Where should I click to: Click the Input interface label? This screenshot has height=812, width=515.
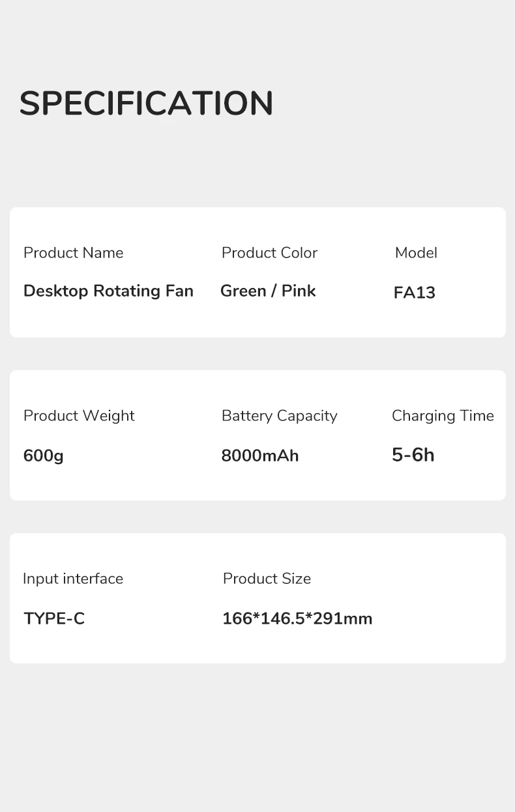pyautogui.click(x=73, y=579)
